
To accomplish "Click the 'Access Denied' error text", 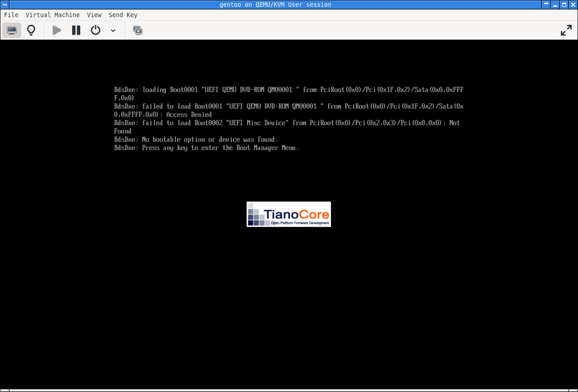I will 189,114.
